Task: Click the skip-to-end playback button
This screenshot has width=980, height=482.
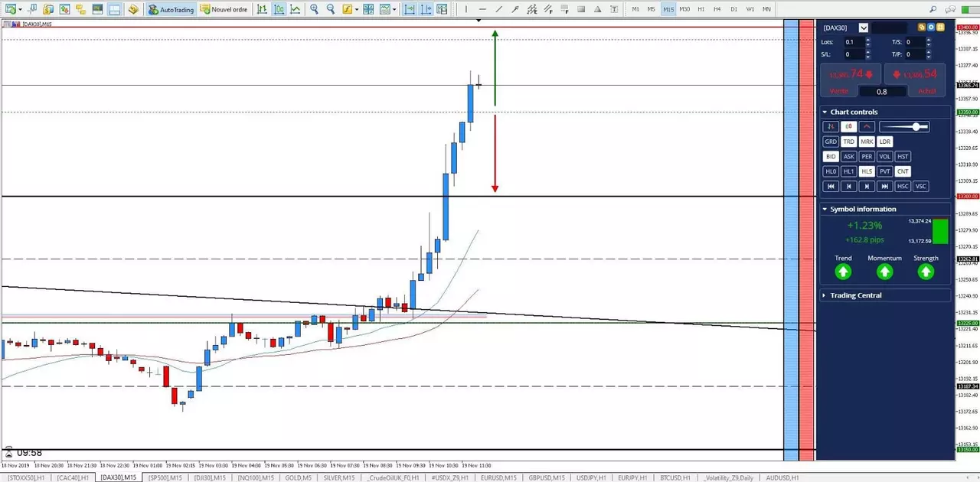Action: point(885,186)
